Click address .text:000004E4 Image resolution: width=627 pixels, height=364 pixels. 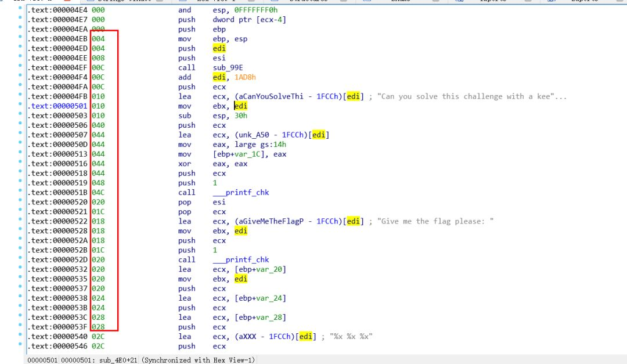tap(57, 10)
